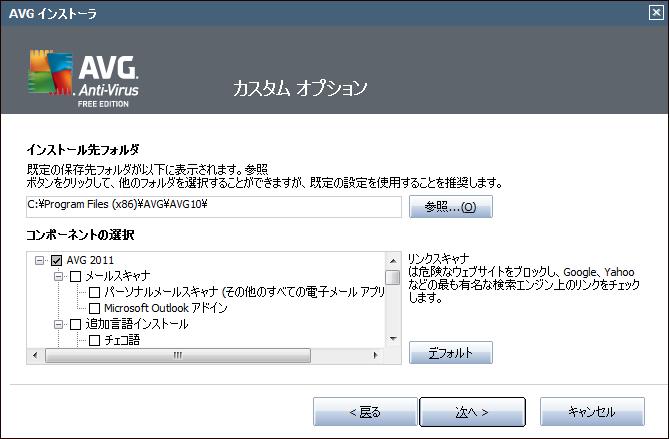Click the インストール先フォルダ heading
Image resolution: width=670 pixels, height=439 pixels.
click(83, 150)
